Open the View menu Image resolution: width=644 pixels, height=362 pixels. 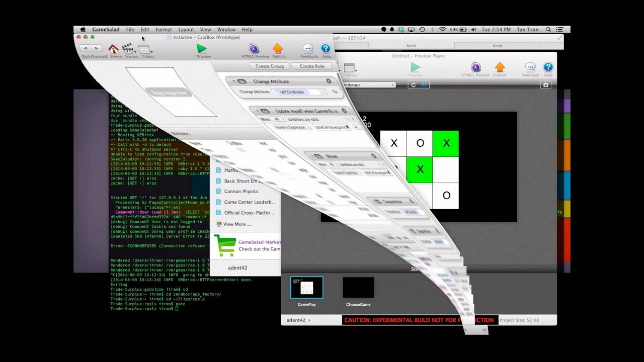(205, 30)
